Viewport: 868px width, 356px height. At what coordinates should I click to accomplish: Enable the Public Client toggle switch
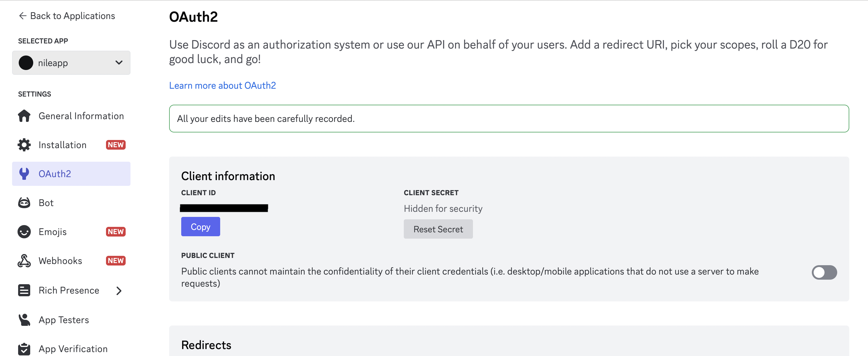tap(824, 272)
